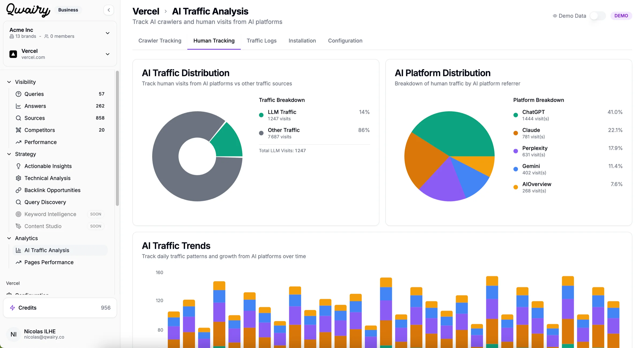Click the LLM Traffic legend dot
Image resolution: width=644 pixels, height=348 pixels.
[261, 115]
